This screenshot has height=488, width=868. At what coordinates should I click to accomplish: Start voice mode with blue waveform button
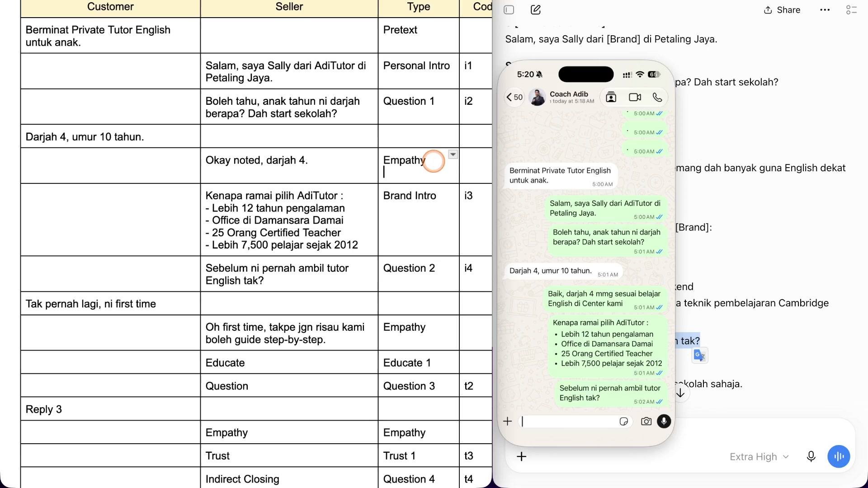(839, 456)
